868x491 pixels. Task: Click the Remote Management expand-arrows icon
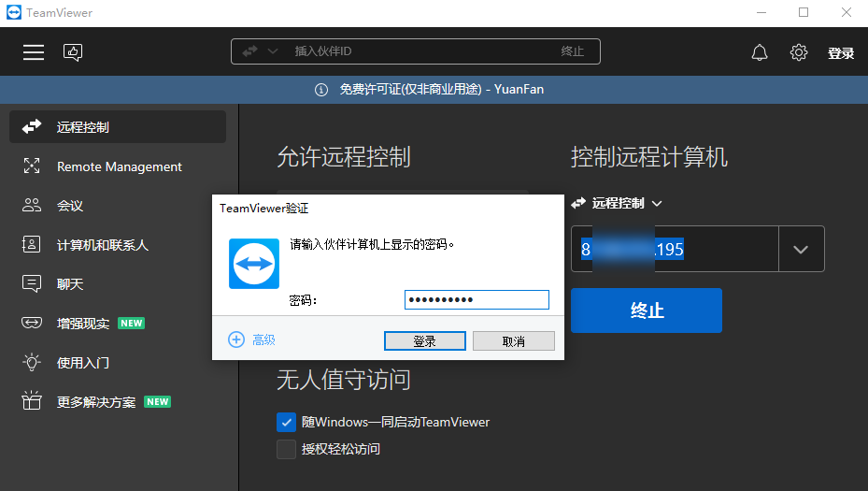coord(32,166)
